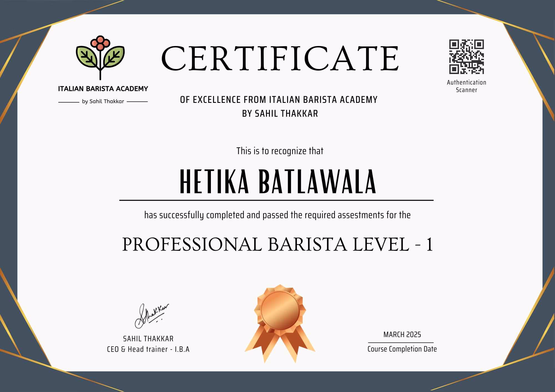The image size is (555, 392).
Task: Select the recipient name HETIKA BATLAWALA
Action: coord(278,182)
